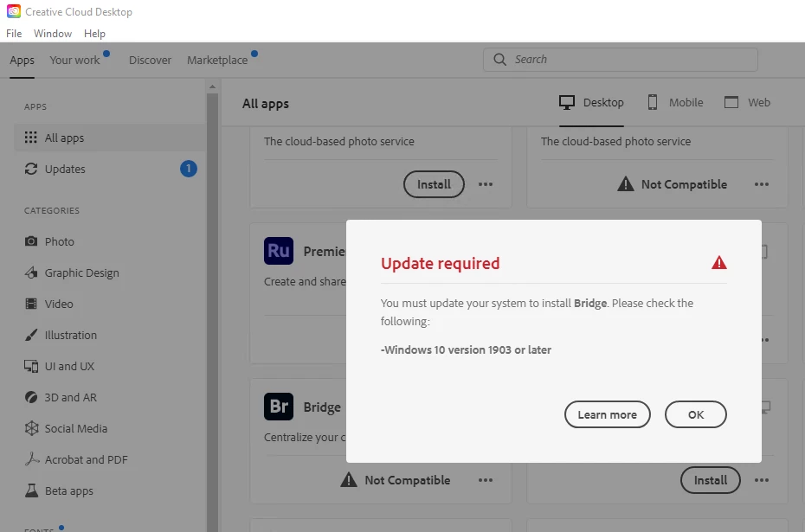Click the Social Media icon

(31, 428)
